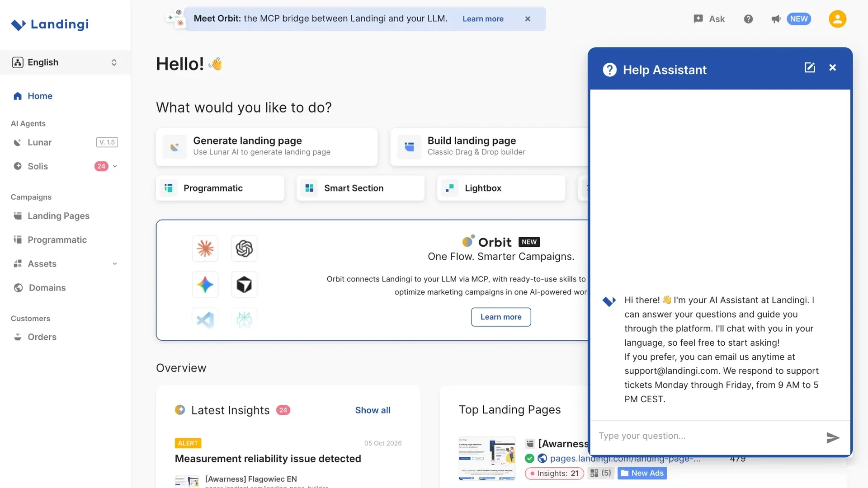Go to Home in sidebar
Viewport: 868px width, 488px height.
pos(40,96)
